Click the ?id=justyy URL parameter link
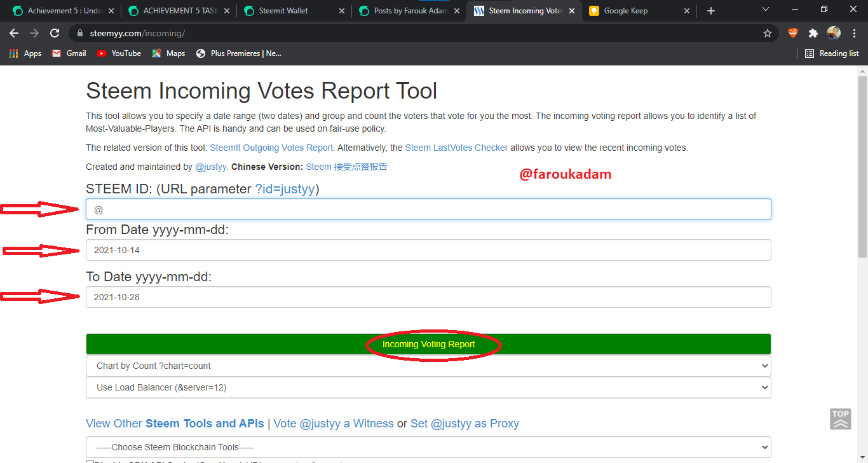Viewport: 868px width, 463px height. pos(285,189)
